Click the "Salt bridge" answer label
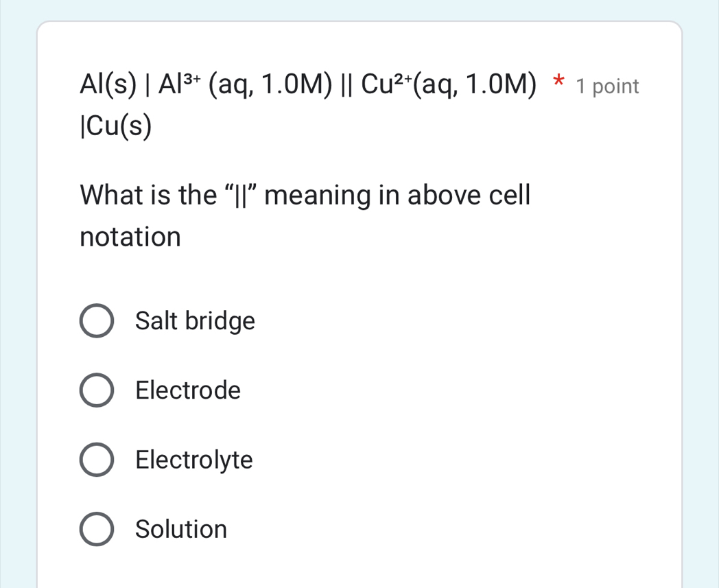Image resolution: width=719 pixels, height=588 pixels. coord(195,321)
